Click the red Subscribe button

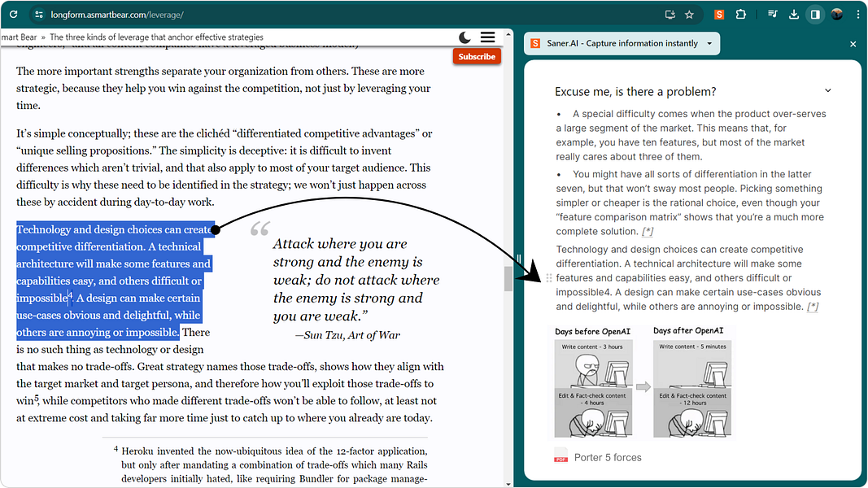click(477, 56)
